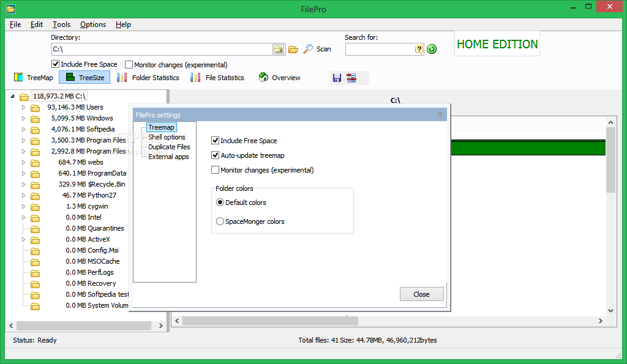Screen dimensions: 627x364
Task: Expand the cygwin folder node
Action: 23,206
